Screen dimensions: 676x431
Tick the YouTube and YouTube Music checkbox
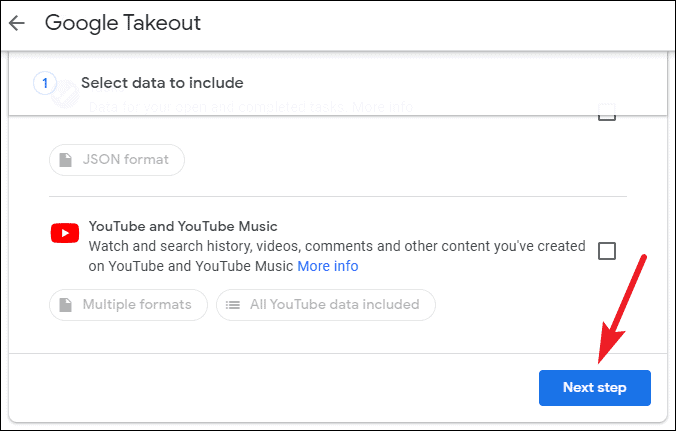pyautogui.click(x=606, y=251)
